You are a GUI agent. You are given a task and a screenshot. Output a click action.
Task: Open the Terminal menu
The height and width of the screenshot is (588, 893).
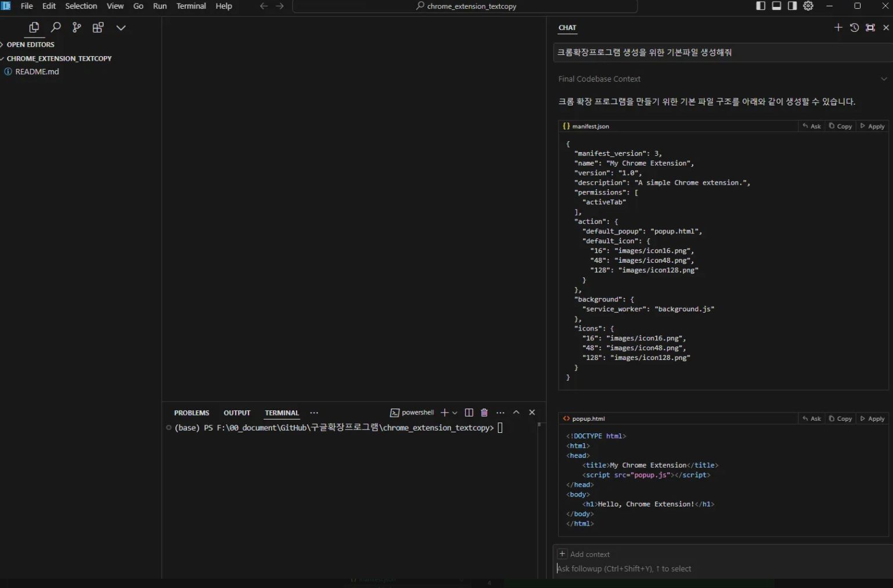[191, 6]
